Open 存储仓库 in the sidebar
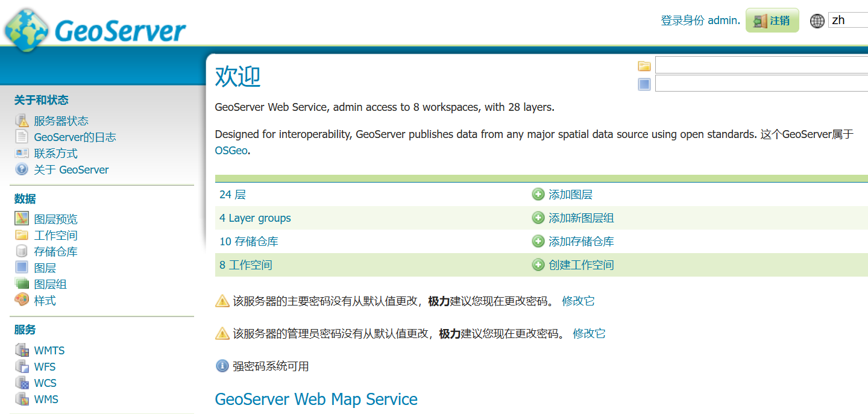 (55, 251)
